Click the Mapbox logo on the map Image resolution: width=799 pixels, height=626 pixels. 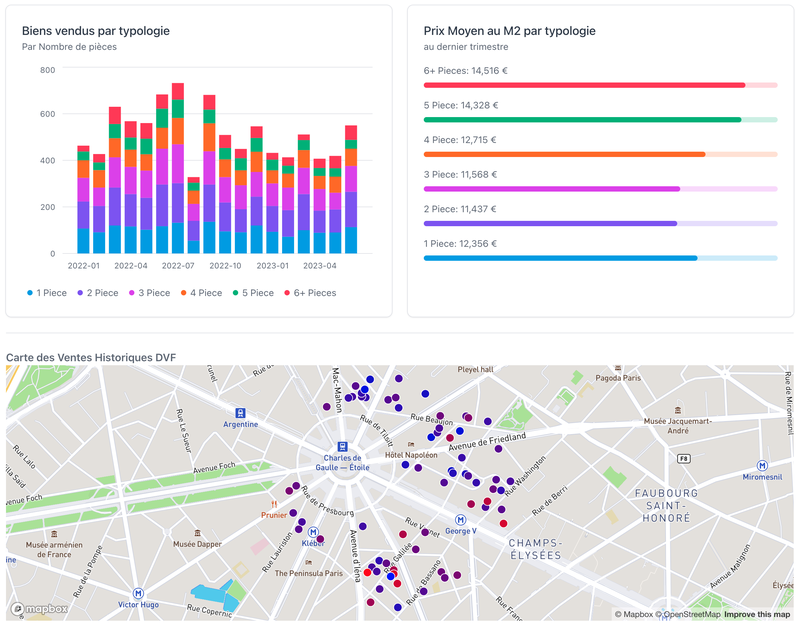coord(40,608)
